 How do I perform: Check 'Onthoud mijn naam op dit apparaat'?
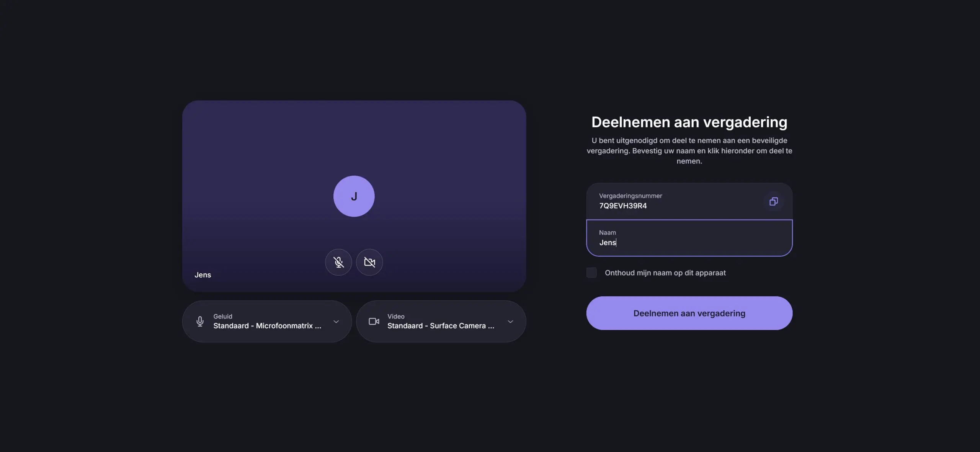591,273
